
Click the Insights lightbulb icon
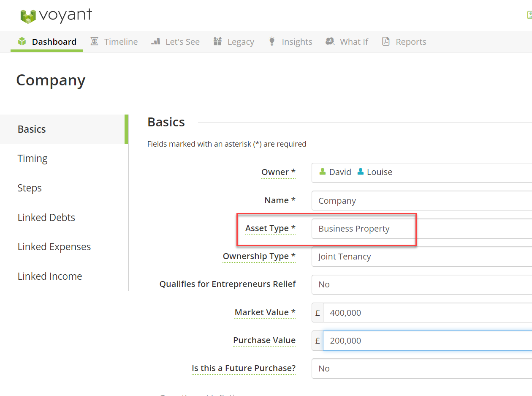[x=272, y=41]
